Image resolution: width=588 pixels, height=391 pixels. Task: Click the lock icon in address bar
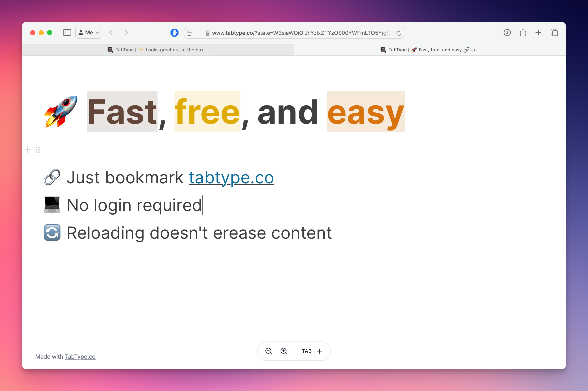click(x=207, y=33)
